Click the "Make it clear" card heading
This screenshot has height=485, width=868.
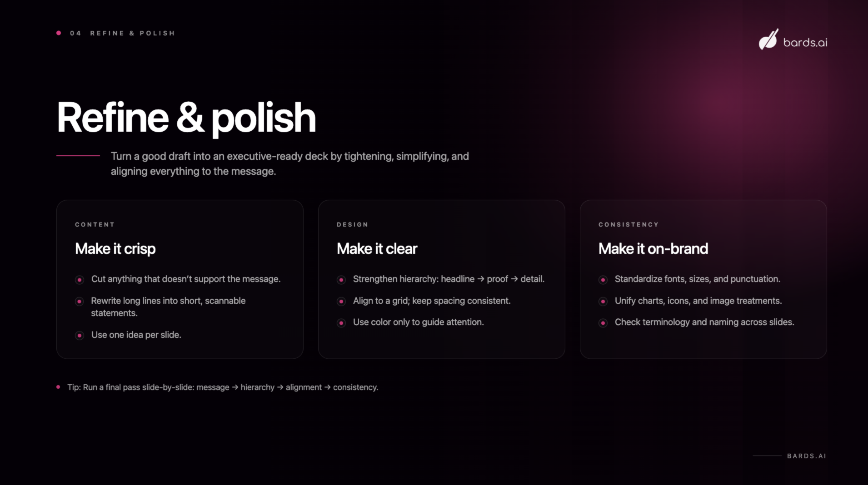pyautogui.click(x=377, y=249)
